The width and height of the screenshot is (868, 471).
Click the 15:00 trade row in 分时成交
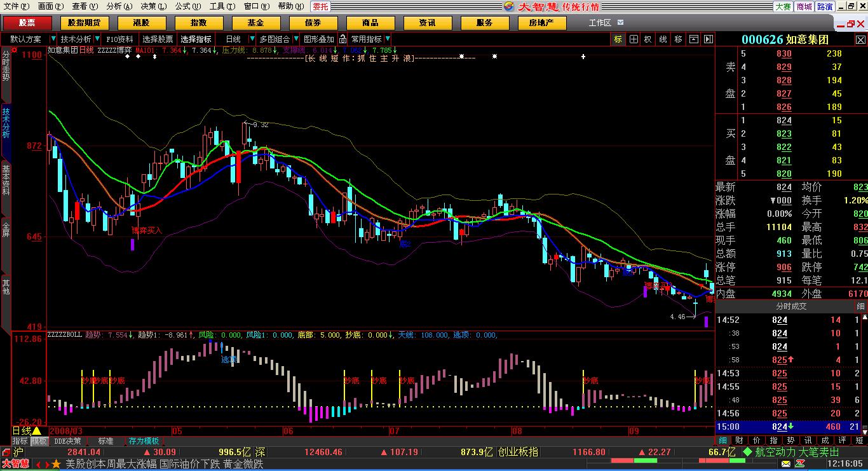pyautogui.click(x=788, y=427)
